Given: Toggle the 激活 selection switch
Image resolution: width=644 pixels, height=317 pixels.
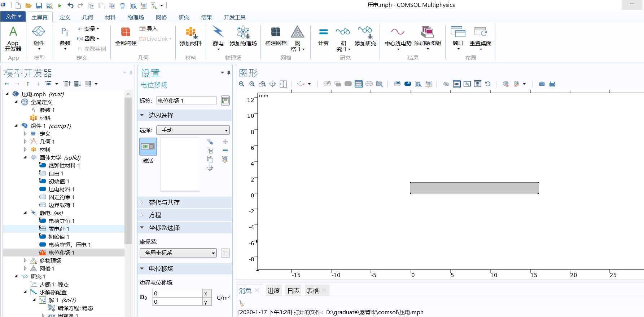Looking at the screenshot, I should pyautogui.click(x=148, y=147).
